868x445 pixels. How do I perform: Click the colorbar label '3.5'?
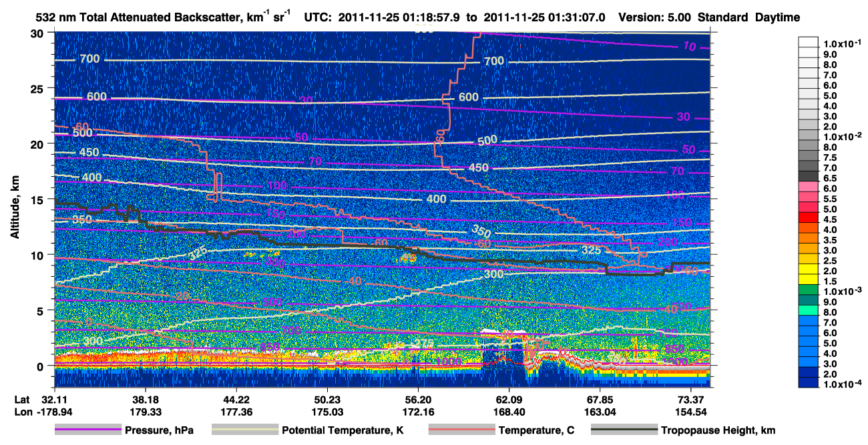(829, 240)
